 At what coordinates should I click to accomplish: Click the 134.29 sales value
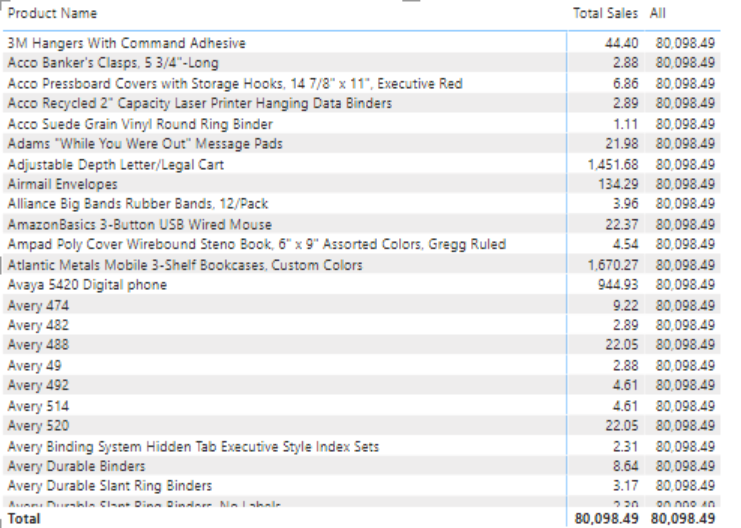coord(618,184)
